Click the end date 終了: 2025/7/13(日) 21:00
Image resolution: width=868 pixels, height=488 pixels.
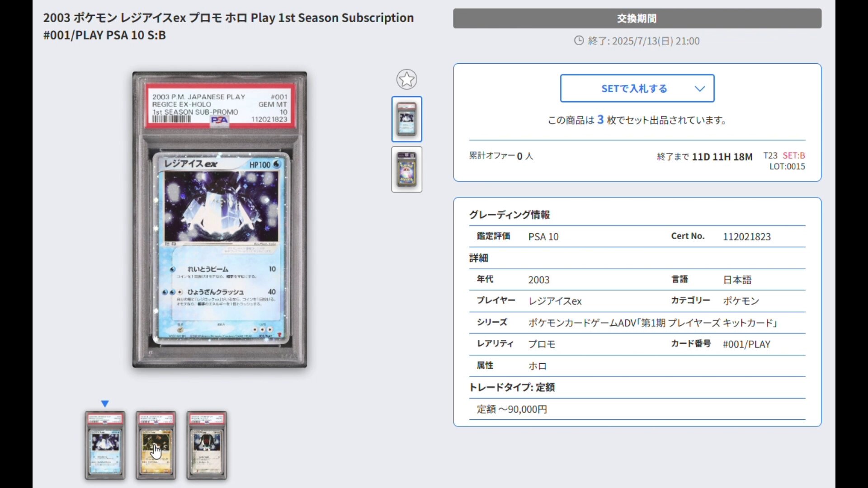tap(644, 41)
